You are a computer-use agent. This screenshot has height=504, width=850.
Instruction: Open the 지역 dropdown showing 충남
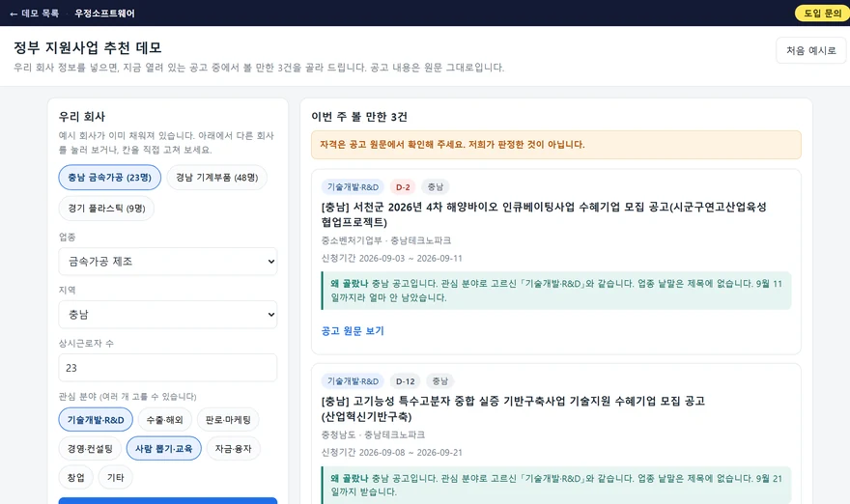point(167,315)
